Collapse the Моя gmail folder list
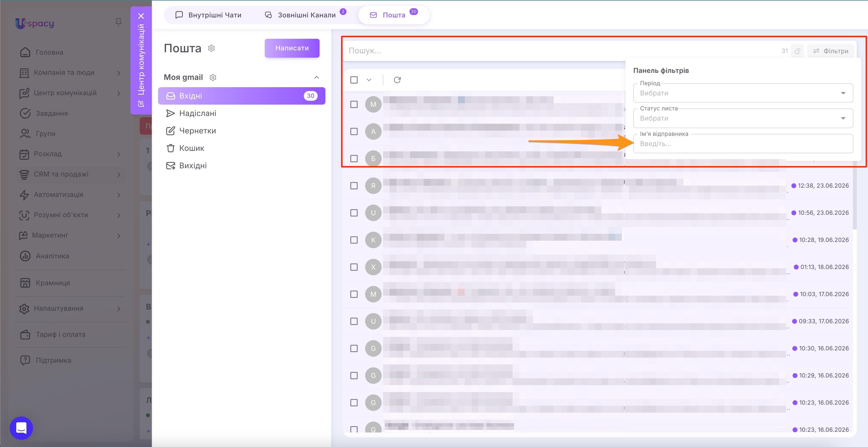The height and width of the screenshot is (447, 868). pos(316,77)
